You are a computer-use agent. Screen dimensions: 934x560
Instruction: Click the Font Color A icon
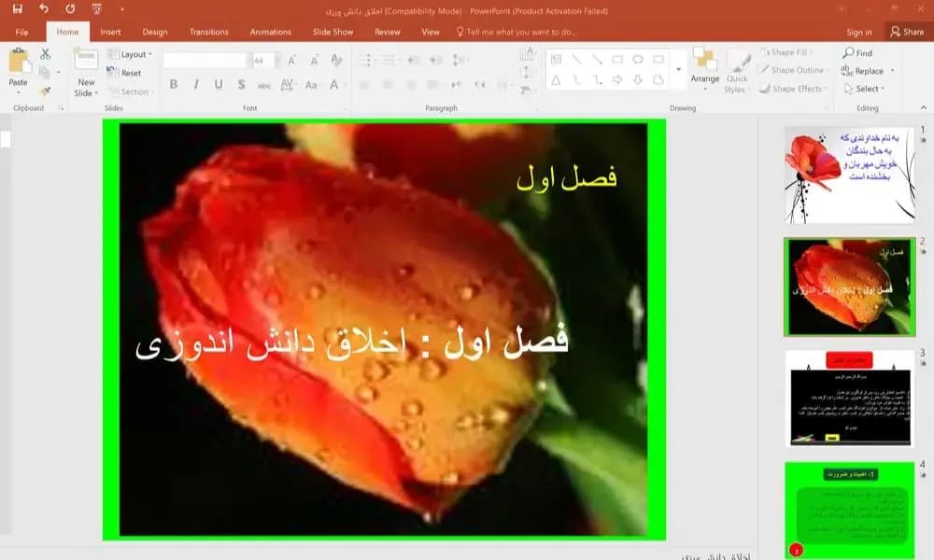[x=334, y=85]
